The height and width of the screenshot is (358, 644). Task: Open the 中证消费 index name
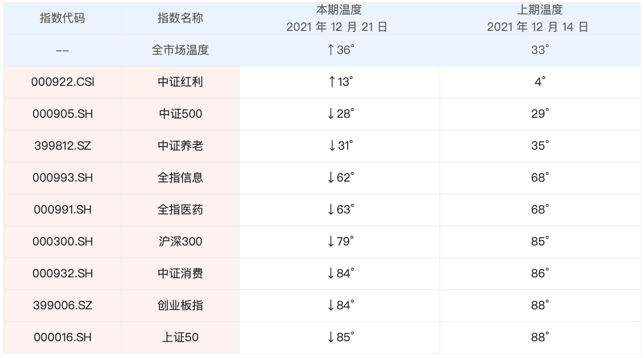(180, 274)
